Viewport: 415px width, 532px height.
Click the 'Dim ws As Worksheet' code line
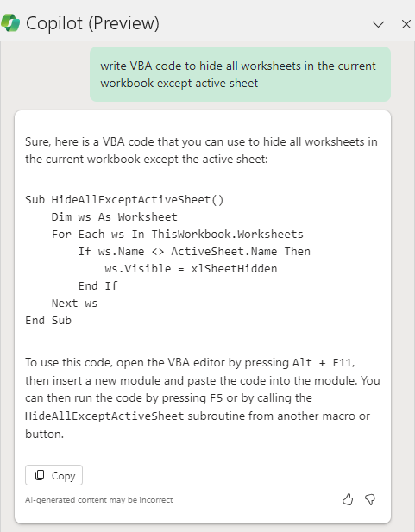tap(115, 216)
